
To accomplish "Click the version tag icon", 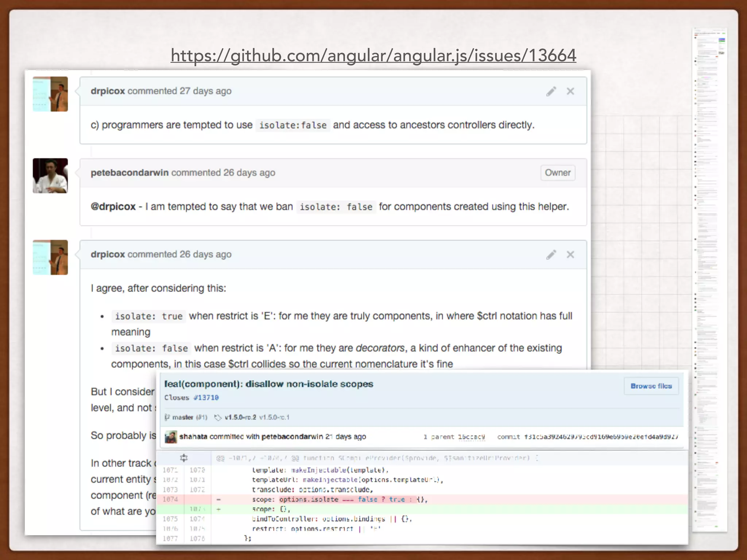I will tap(218, 417).
